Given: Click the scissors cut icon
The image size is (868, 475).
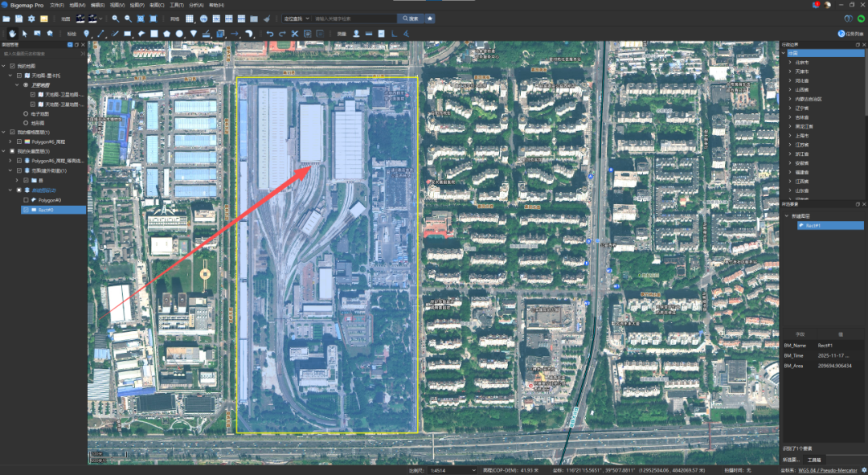Looking at the screenshot, I should (x=294, y=34).
